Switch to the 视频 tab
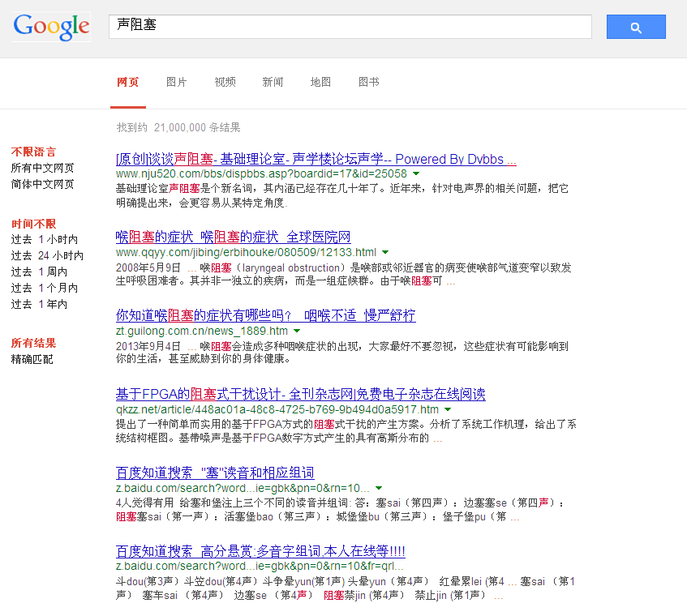 pos(225,83)
